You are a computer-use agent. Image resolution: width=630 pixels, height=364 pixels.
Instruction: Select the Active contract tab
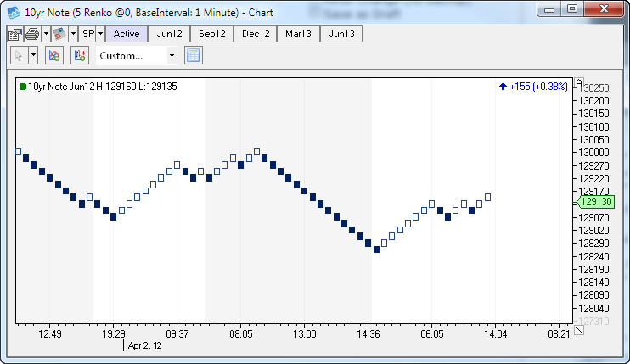tap(127, 34)
